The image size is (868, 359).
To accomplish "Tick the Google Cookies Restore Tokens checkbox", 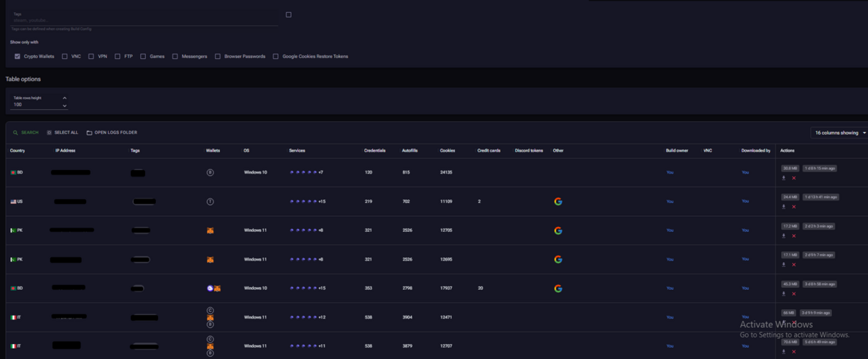I will coord(275,56).
